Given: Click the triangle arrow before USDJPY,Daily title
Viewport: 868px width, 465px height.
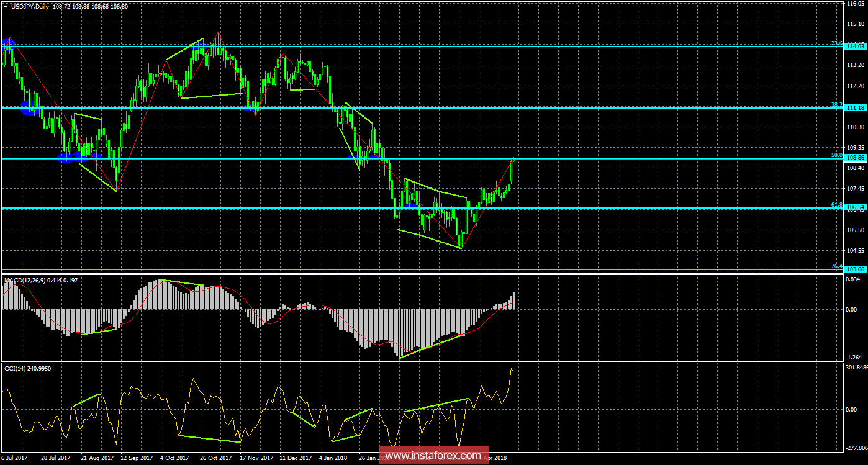Looking at the screenshot, I should click(6, 6).
